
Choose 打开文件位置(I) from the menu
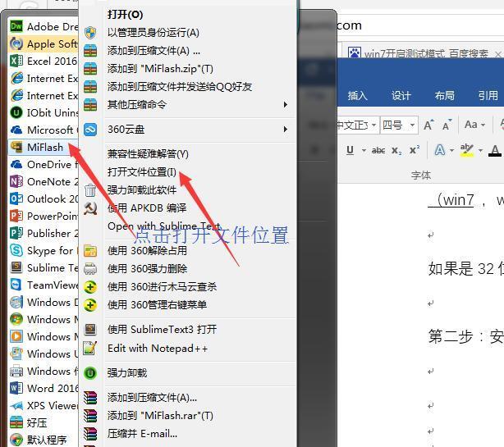(142, 172)
